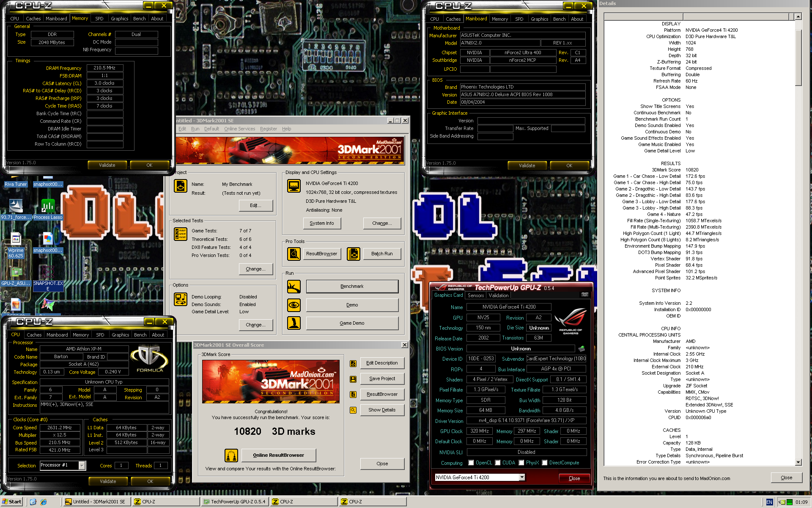Click the Online ResultBrowser button

[279, 456]
